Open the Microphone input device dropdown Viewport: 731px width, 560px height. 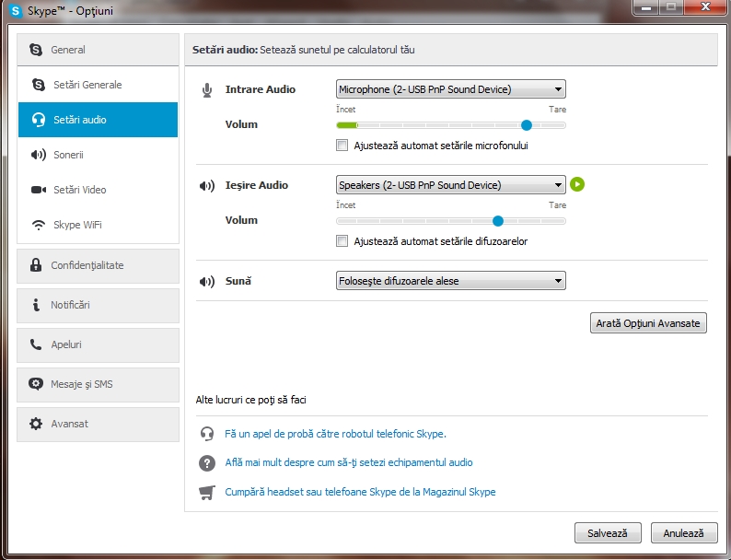(x=451, y=89)
